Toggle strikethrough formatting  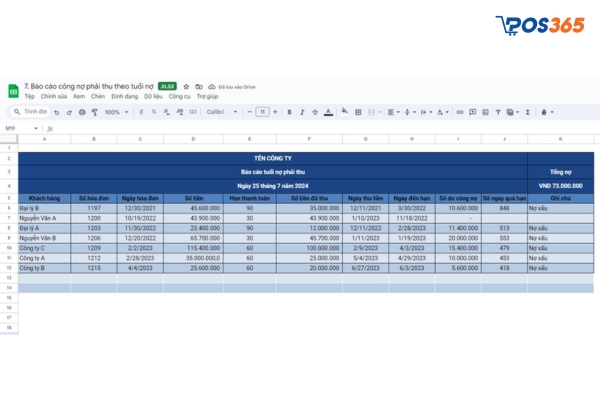pyautogui.click(x=315, y=112)
